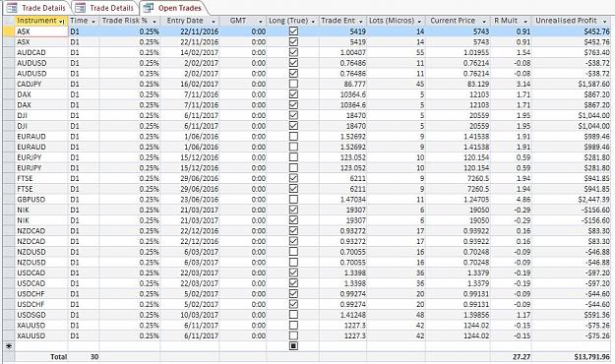Click the lots value 48
The height and width of the screenshot is (364, 615).
(420, 315)
